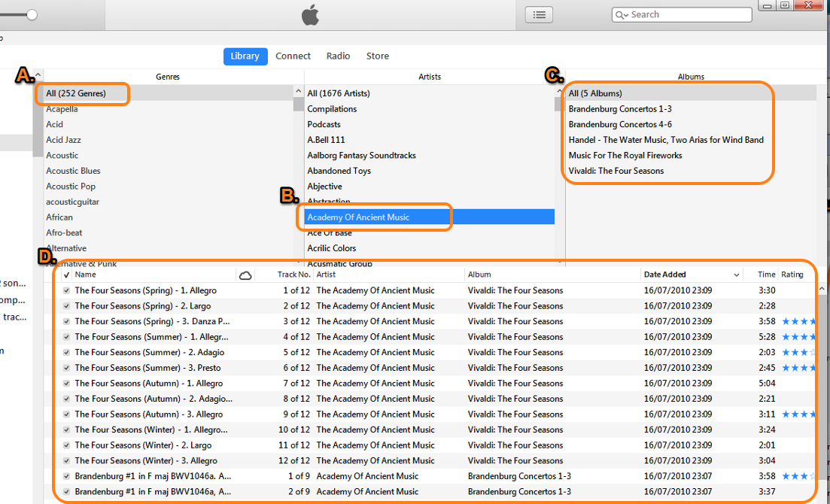The height and width of the screenshot is (504, 830).
Task: Switch to the Connect tab
Action: (x=293, y=56)
